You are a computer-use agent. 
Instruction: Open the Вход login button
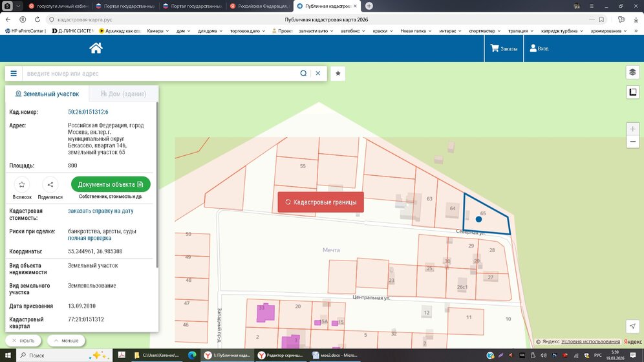click(x=539, y=48)
